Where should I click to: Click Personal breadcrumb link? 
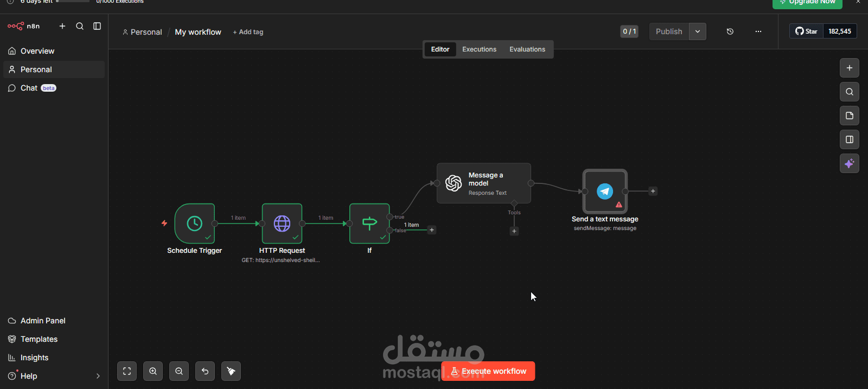[x=142, y=32]
